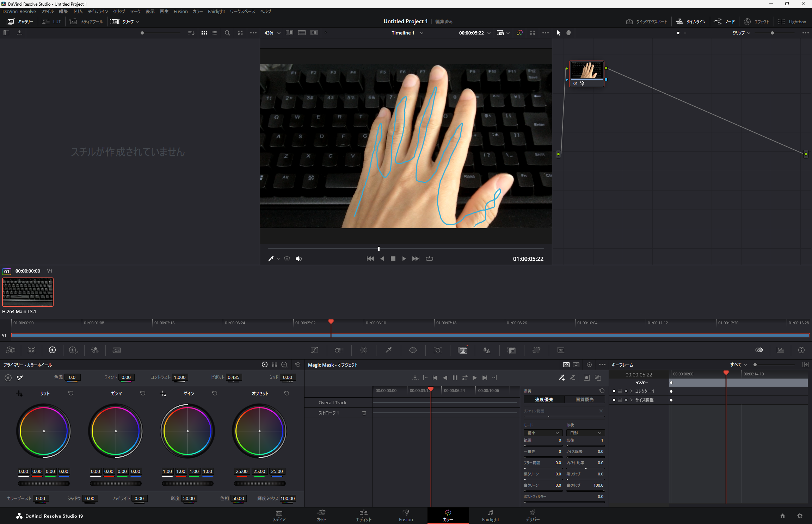Open the Magic Mask palette icon

pyautogui.click(x=462, y=350)
